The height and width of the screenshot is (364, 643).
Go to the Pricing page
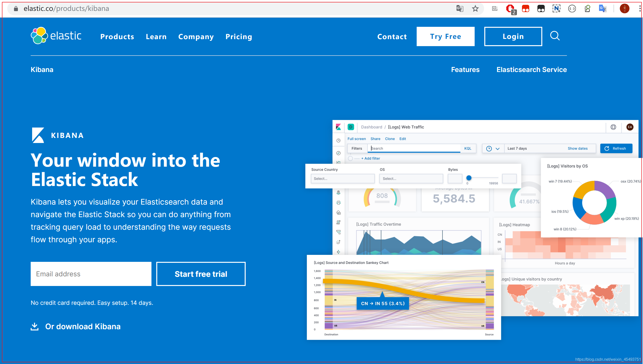[x=238, y=36]
